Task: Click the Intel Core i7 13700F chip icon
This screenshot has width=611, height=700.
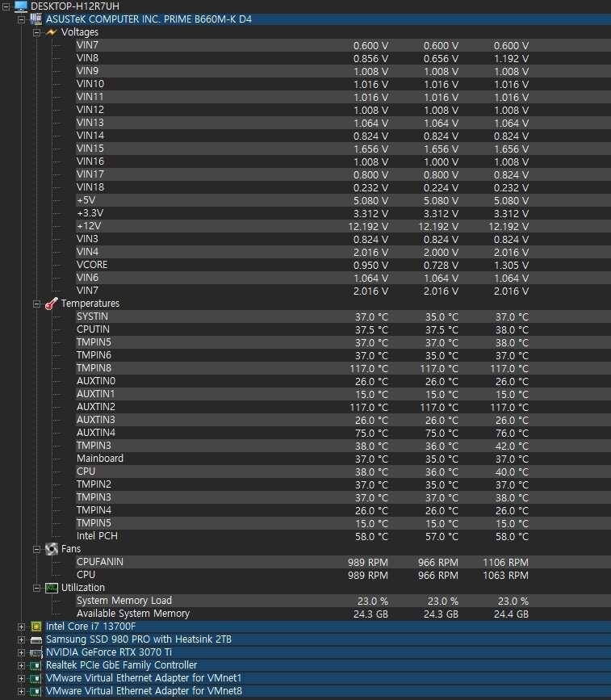Action: pos(36,627)
